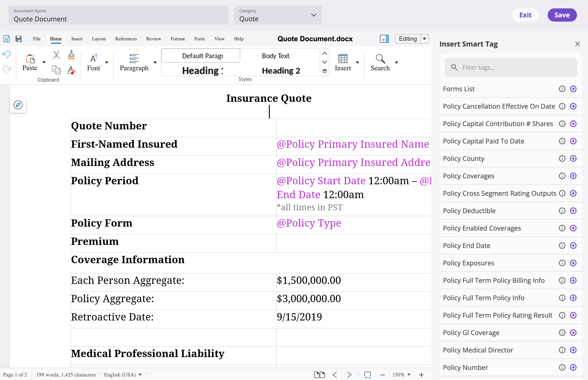Viewport: 588px width, 380px height.
Task: Open the navigation compass button
Action: [18, 105]
